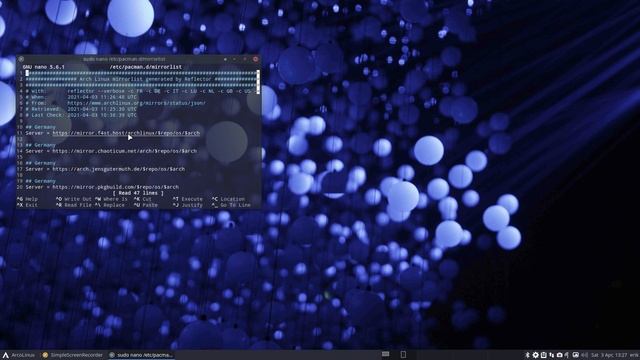Click the '# Retrieved:' timestamp line
640x360 pixels.
click(x=81, y=109)
